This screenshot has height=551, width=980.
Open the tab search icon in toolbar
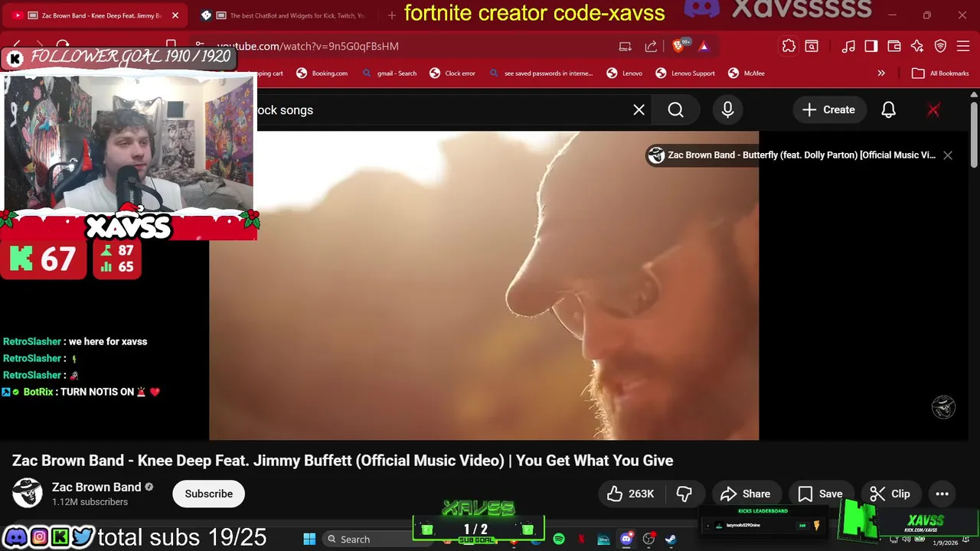click(812, 46)
